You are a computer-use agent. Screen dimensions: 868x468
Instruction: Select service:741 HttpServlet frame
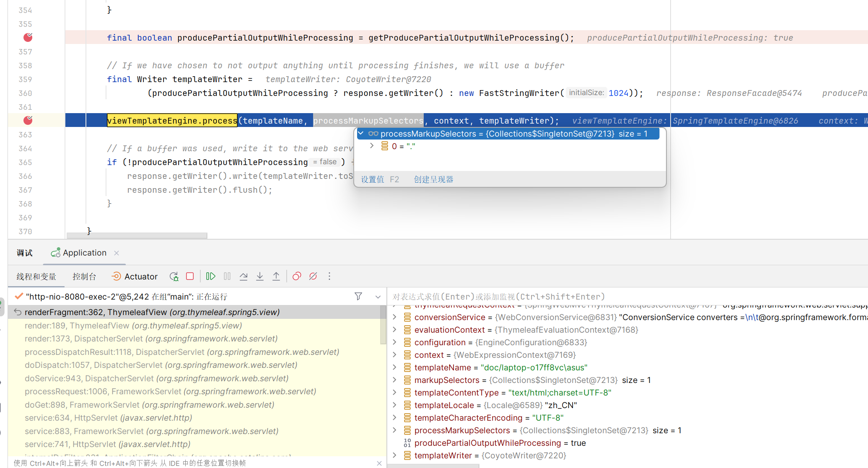(194, 444)
